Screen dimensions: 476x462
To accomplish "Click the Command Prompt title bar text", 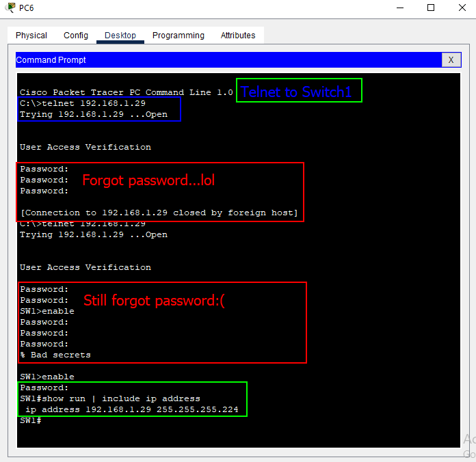I will pyautogui.click(x=51, y=60).
